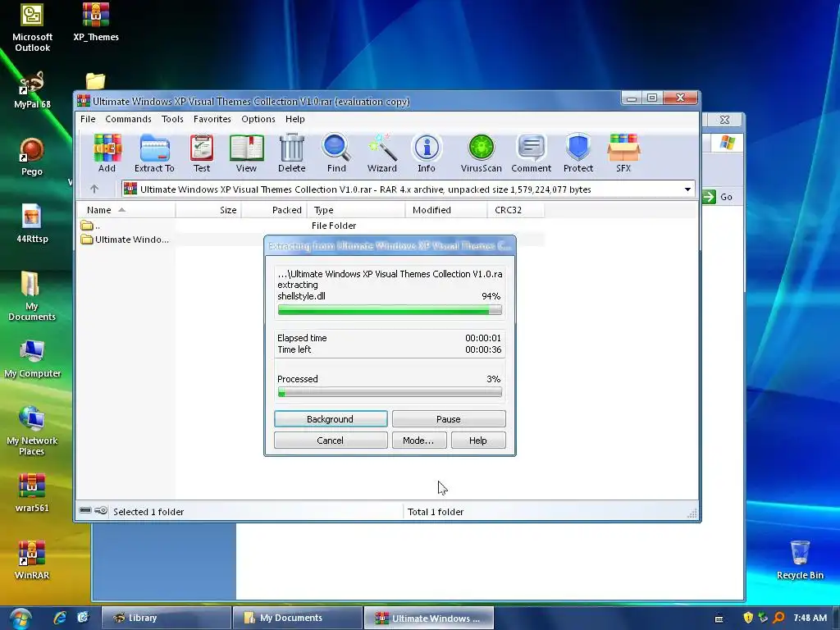This screenshot has height=630, width=840.
Task: Open the View toolbar icon
Action: (246, 153)
